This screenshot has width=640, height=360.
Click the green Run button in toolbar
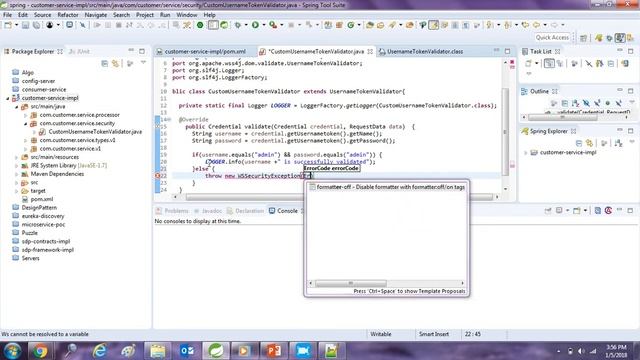pos(255,25)
